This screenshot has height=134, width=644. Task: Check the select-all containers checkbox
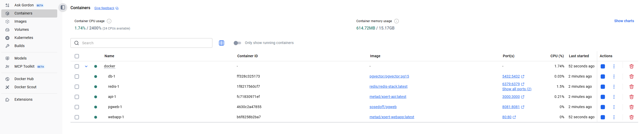tap(77, 56)
